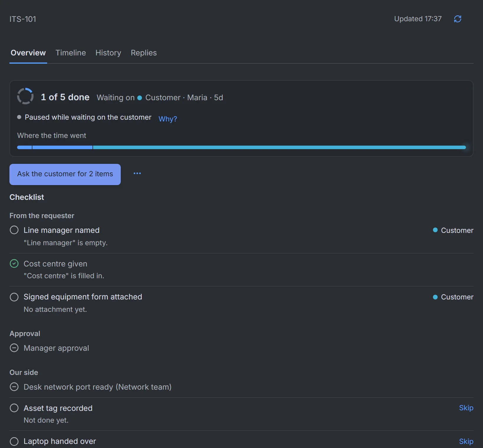Click the Asset tag recorded label

click(58, 408)
